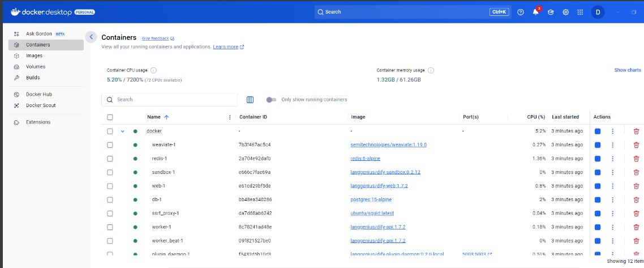Delete the ssrf_proxy-1 container
Image resolution: width=644 pixels, height=268 pixels.
click(x=636, y=214)
